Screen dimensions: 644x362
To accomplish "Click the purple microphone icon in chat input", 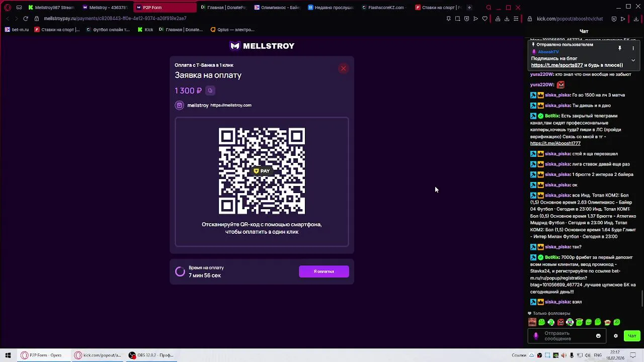I will point(536,336).
